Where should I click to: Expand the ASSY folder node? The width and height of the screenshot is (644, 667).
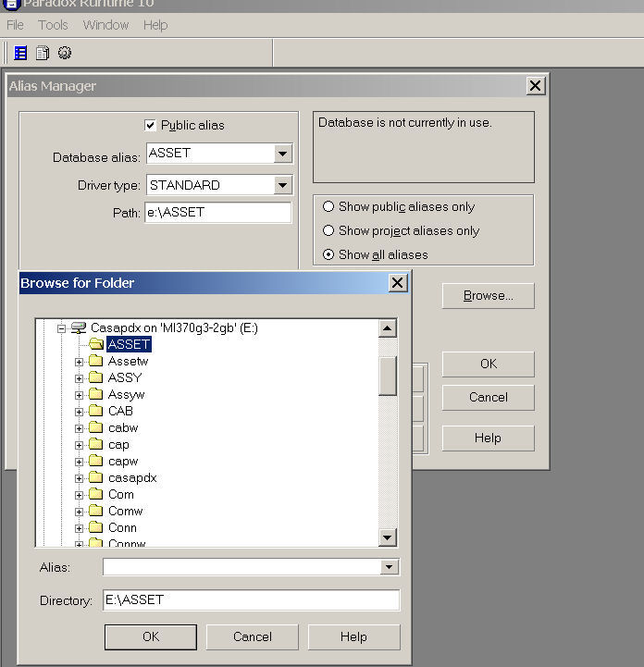point(79,378)
